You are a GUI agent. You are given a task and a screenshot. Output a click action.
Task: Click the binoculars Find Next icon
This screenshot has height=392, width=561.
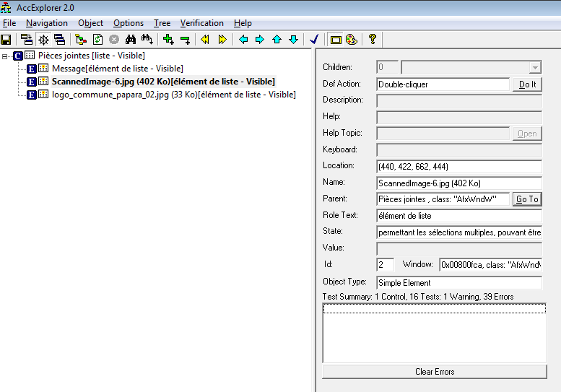[x=147, y=39]
